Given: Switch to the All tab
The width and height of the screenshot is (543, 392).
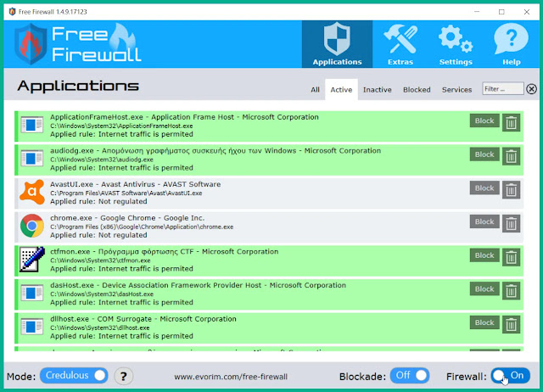Looking at the screenshot, I should tap(315, 90).
